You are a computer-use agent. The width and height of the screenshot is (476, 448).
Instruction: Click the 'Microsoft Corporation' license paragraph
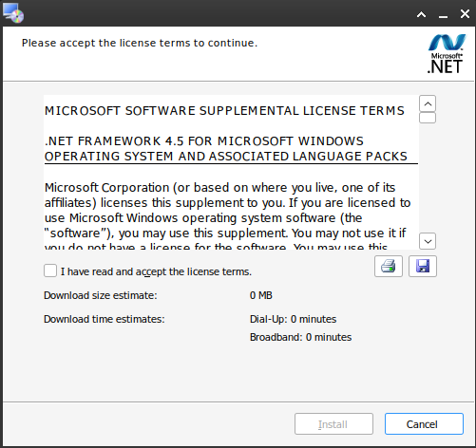227,215
